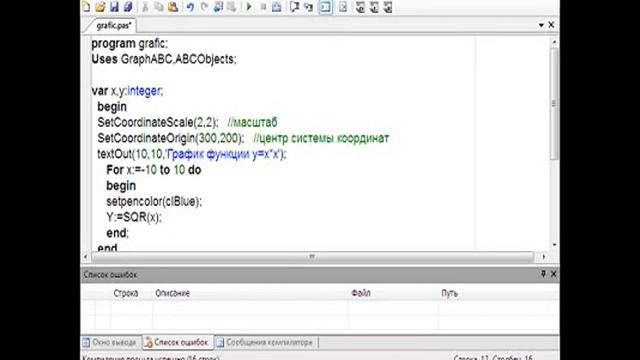
Task: Click the horizontal scrollbar right arrow
Action: tap(544, 257)
